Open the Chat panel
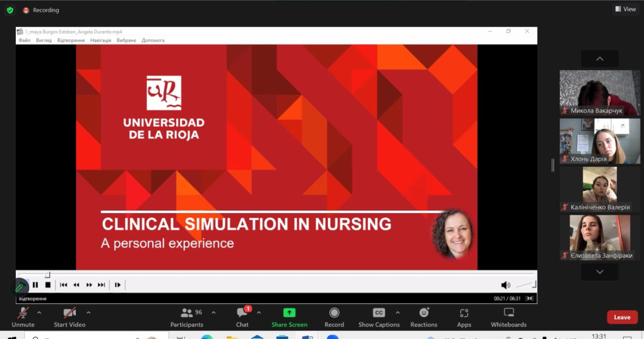This screenshot has height=339, width=644. pos(242,318)
